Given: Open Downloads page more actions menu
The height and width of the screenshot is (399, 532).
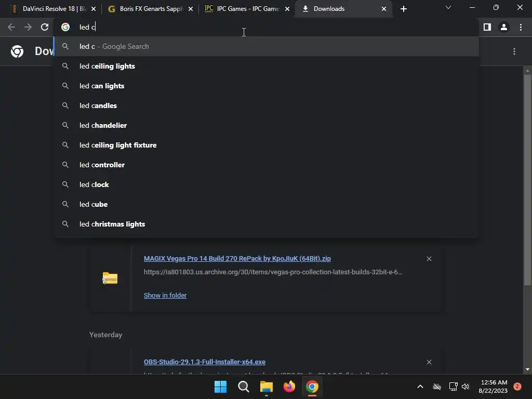Looking at the screenshot, I should [514, 51].
